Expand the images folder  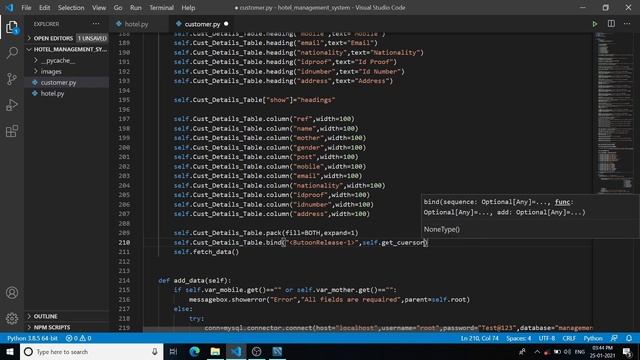[x=51, y=71]
